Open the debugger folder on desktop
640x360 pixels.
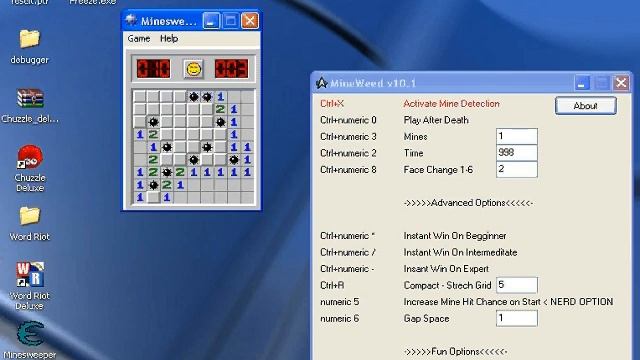coord(29,39)
